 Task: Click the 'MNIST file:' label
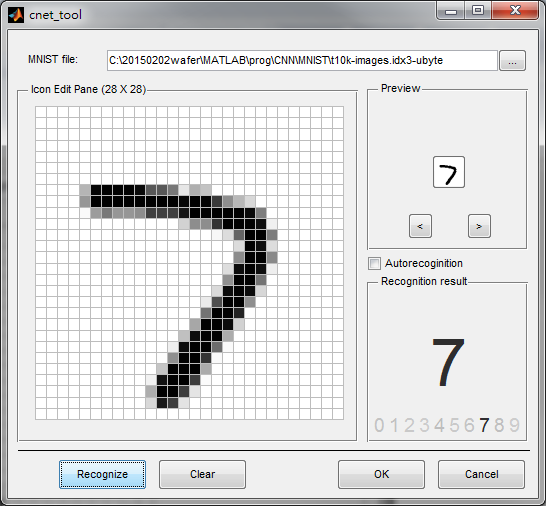(53, 60)
